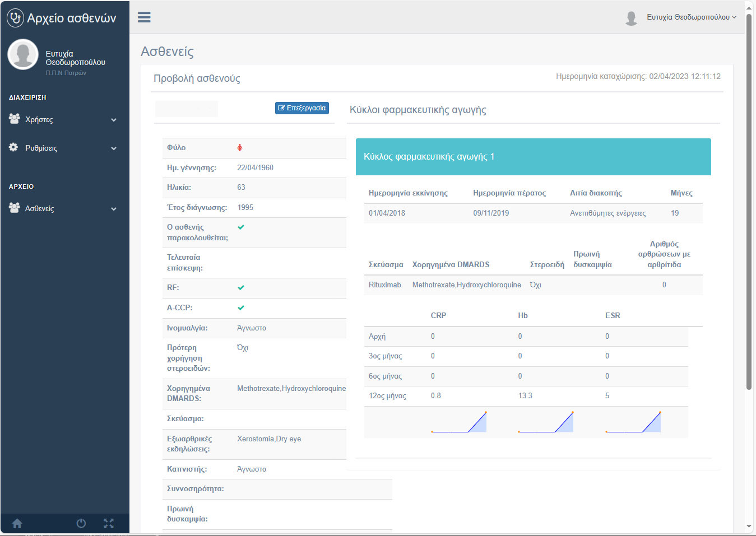Click the RF green checkmark
This screenshot has width=756, height=536.
point(241,288)
